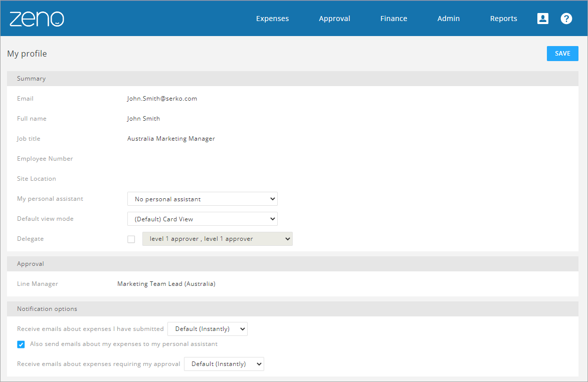Open the Reports menu
This screenshot has height=382, width=588.
click(504, 19)
